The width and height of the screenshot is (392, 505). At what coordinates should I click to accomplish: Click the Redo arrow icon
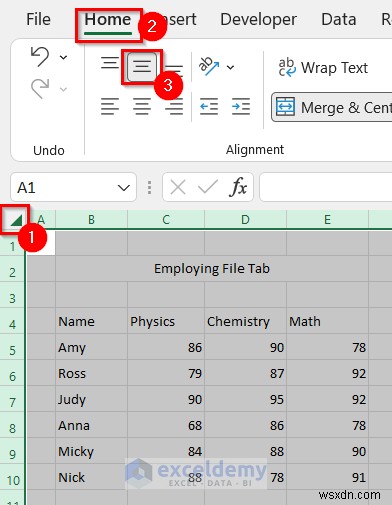(40, 89)
